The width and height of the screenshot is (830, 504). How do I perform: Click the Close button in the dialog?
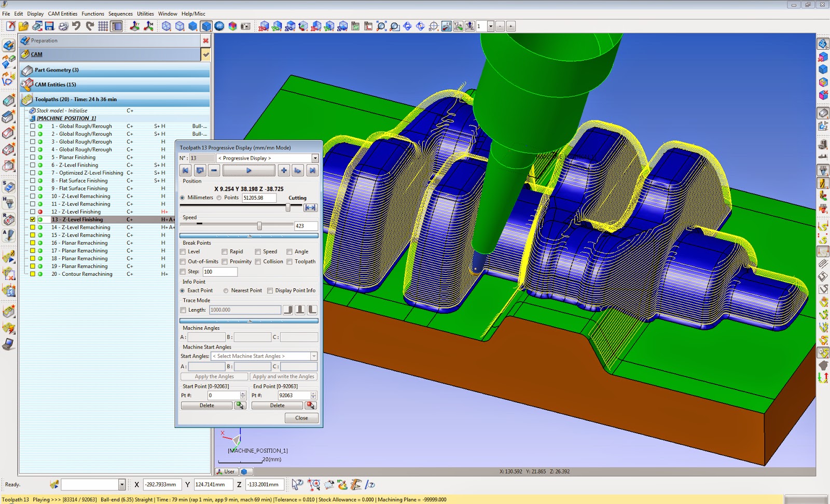(301, 418)
